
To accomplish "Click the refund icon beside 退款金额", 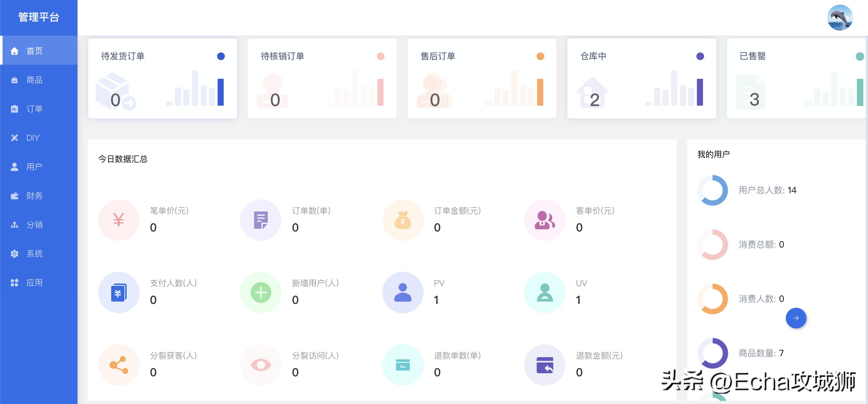I will pos(545,364).
